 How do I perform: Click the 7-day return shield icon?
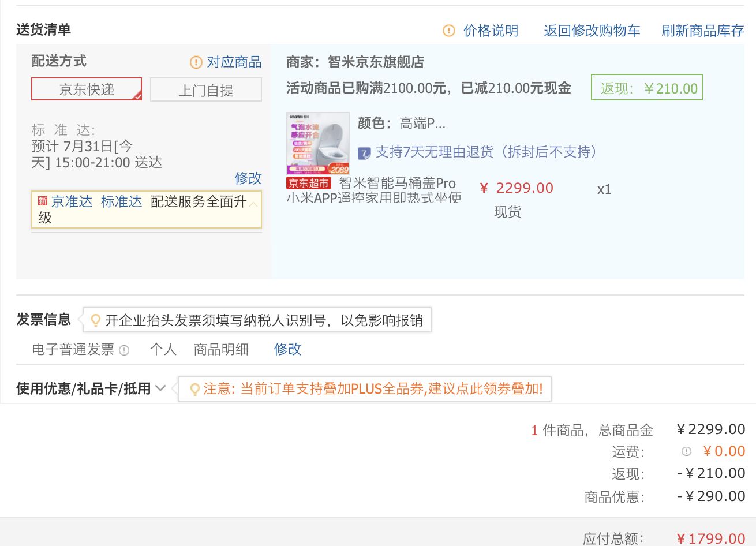coord(364,153)
